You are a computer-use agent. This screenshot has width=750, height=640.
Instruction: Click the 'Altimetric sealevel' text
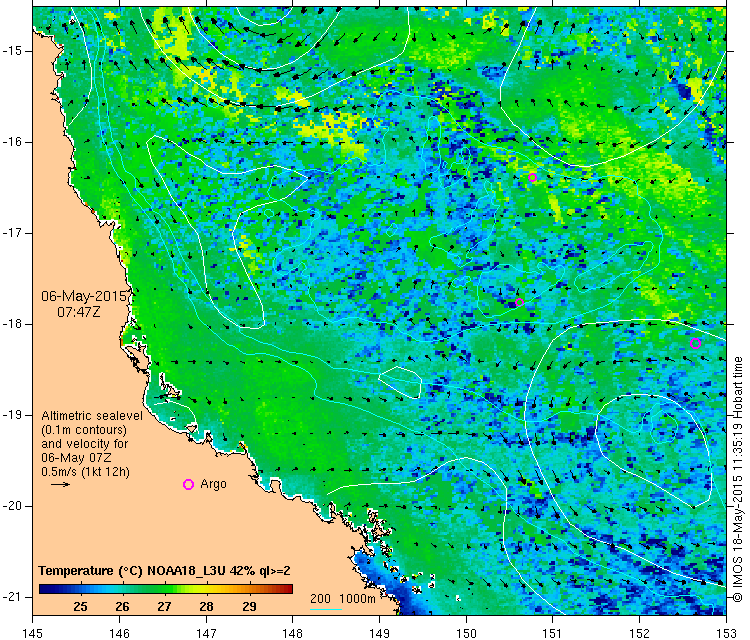(x=92, y=416)
